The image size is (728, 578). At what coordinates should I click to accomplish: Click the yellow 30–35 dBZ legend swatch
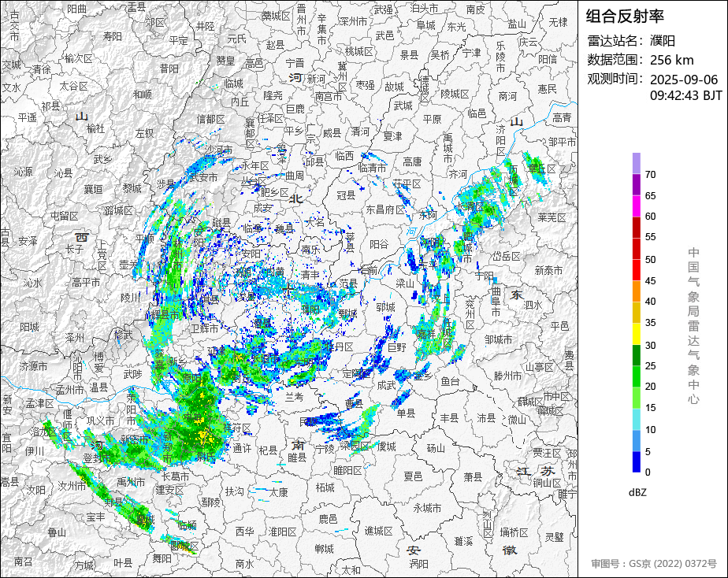tap(637, 334)
